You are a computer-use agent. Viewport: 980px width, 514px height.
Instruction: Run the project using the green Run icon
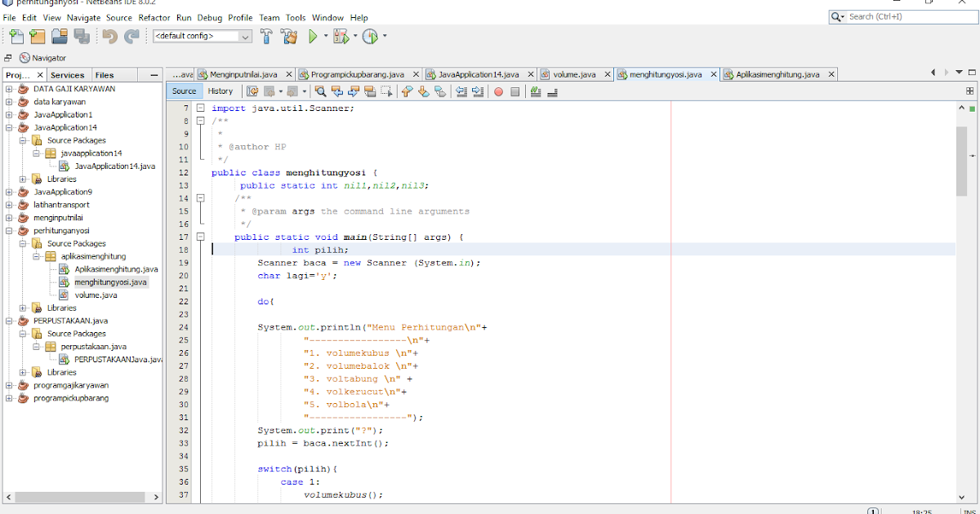click(x=313, y=36)
